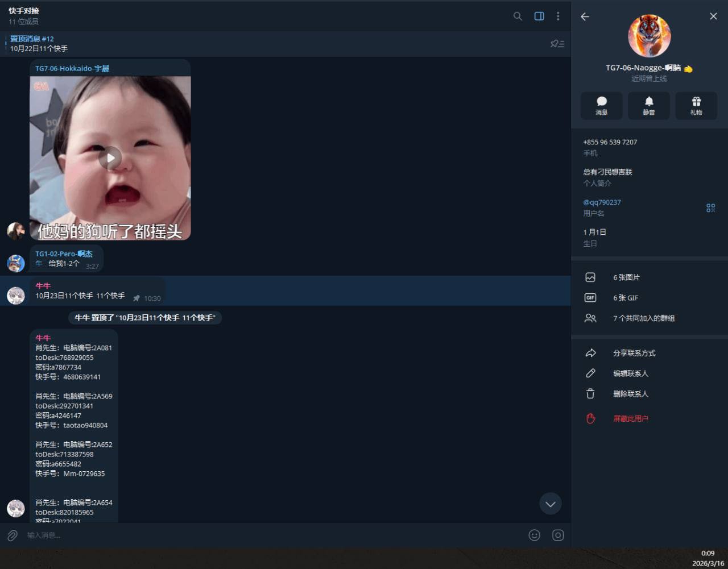Click the avatar of TG1-02-Pero-啊杰
This screenshot has width=728, height=569.
(16, 264)
